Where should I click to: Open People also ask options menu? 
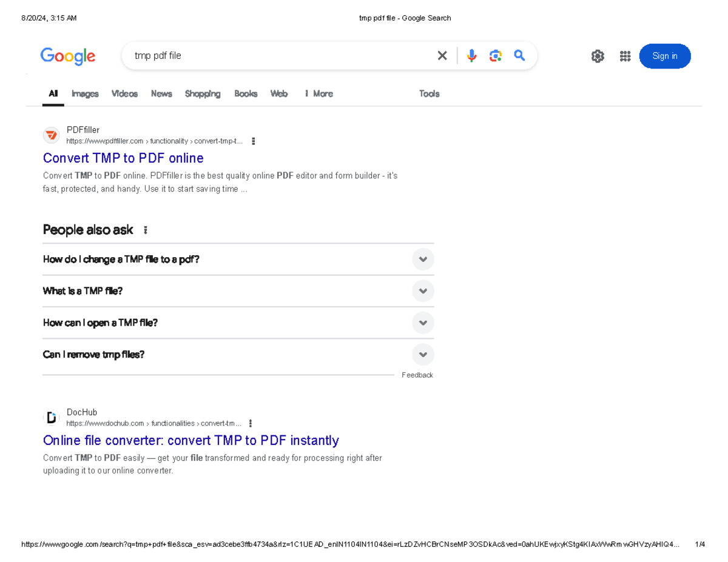pos(145,230)
